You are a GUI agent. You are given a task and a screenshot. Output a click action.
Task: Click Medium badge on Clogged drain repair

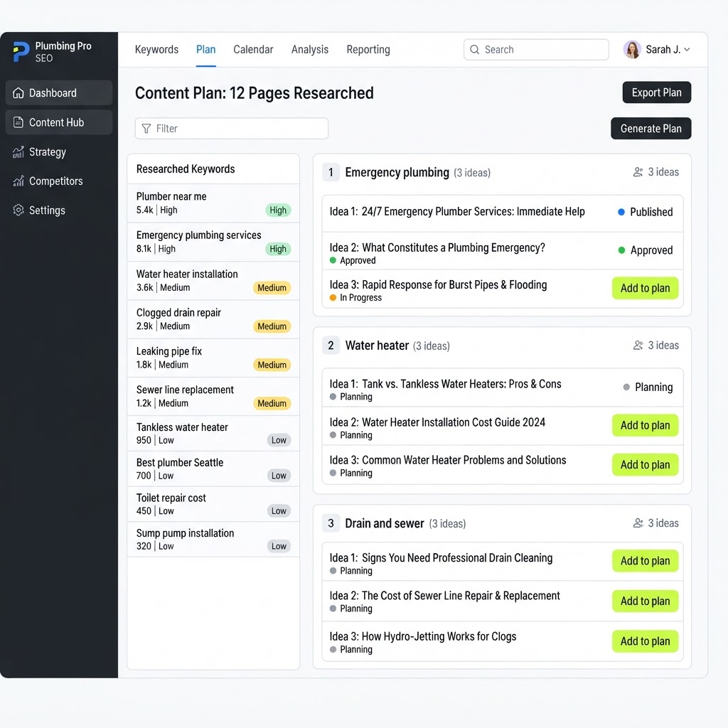point(272,326)
